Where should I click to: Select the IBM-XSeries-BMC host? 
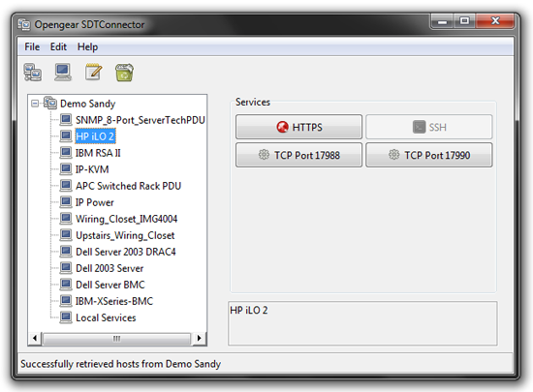(114, 301)
